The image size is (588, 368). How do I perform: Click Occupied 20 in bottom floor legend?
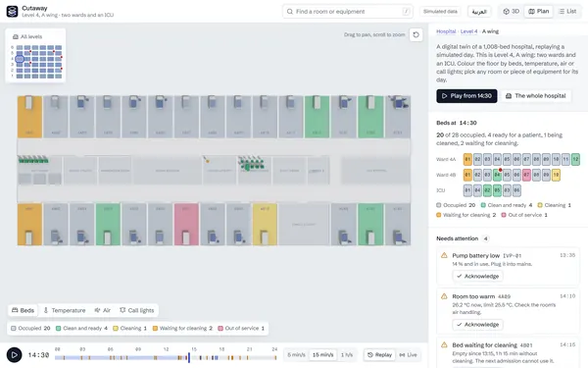pyautogui.click(x=30, y=328)
